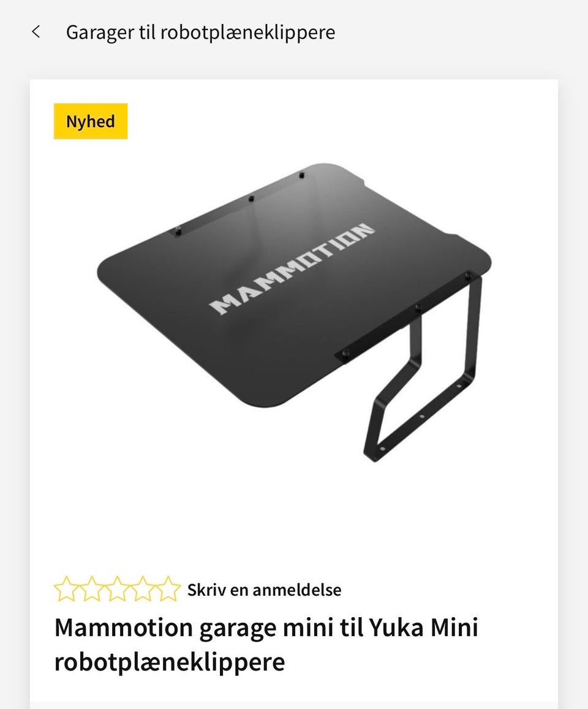588x709 pixels.
Task: Click the top screw on roof's rear edge
Action: 301,174
